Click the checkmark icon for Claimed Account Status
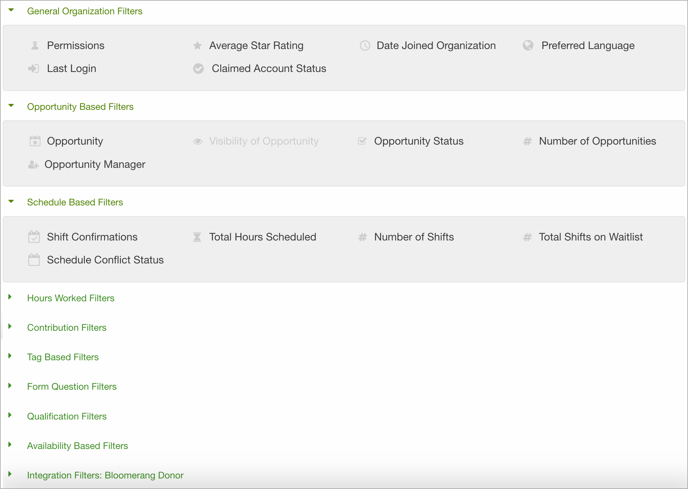Viewport: 688px width, 489px height. (x=198, y=68)
